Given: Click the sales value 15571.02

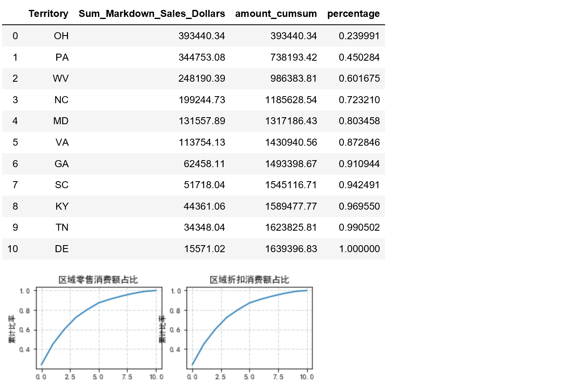Looking at the screenshot, I should [x=204, y=249].
